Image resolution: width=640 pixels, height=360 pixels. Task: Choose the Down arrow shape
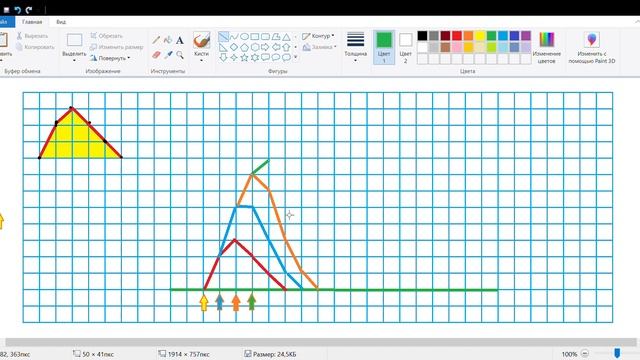tap(223, 58)
